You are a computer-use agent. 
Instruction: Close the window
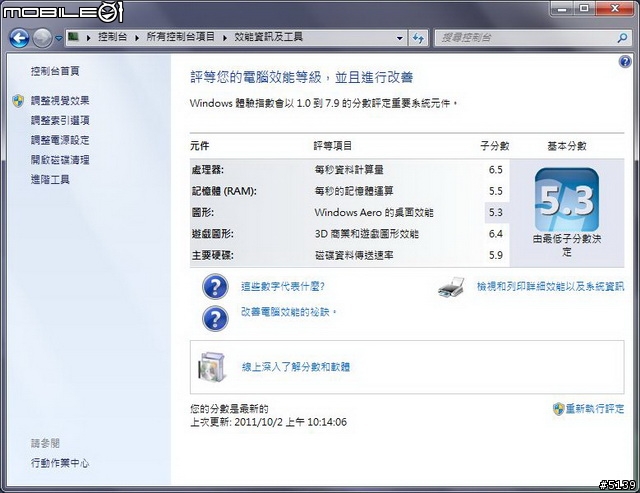coord(615,8)
